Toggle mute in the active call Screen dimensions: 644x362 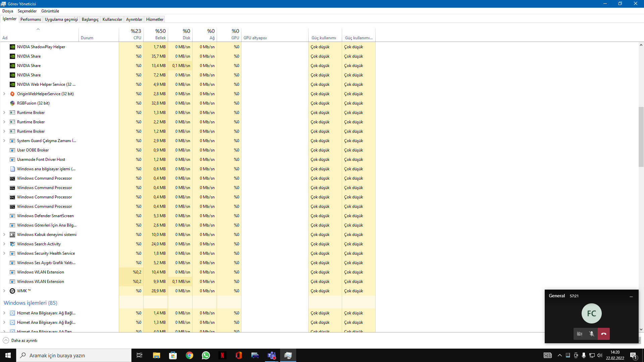[x=591, y=334]
